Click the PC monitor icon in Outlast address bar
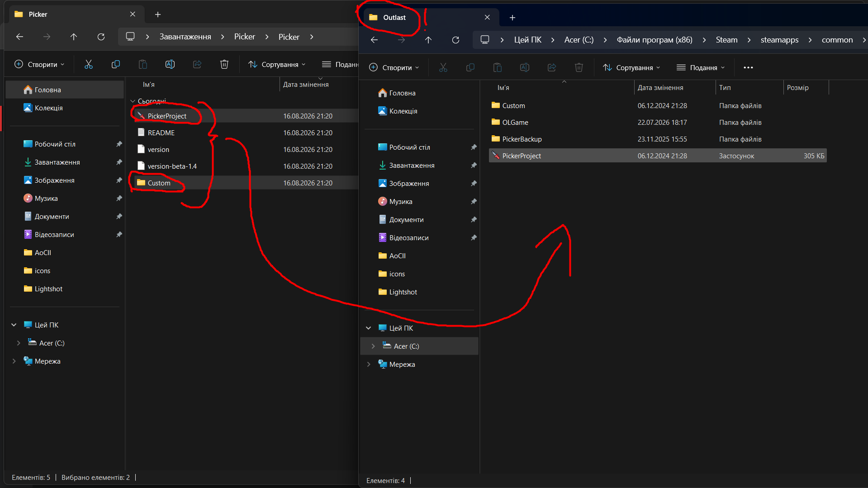The width and height of the screenshot is (868, 488). tap(485, 40)
